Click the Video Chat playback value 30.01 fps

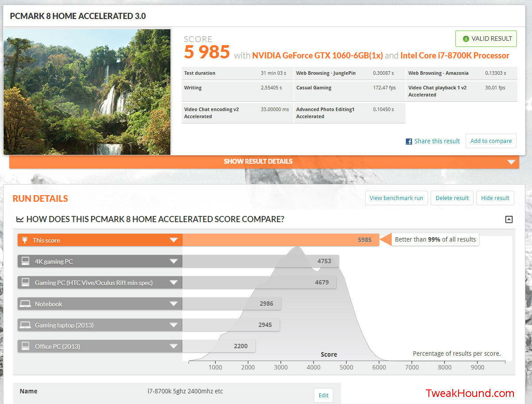pos(495,88)
